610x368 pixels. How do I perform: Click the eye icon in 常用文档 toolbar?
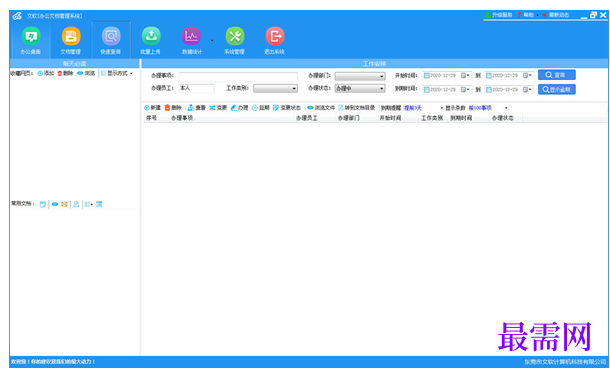(x=55, y=204)
